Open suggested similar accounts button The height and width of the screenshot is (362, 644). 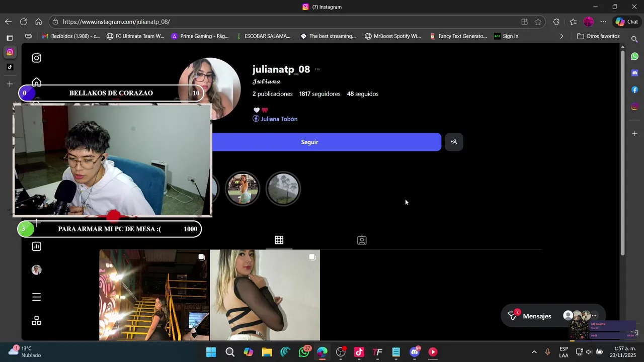[x=454, y=142]
